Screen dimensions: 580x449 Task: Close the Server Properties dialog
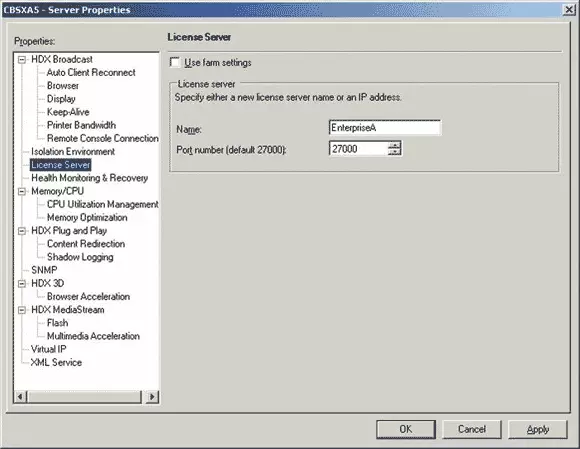point(569,10)
